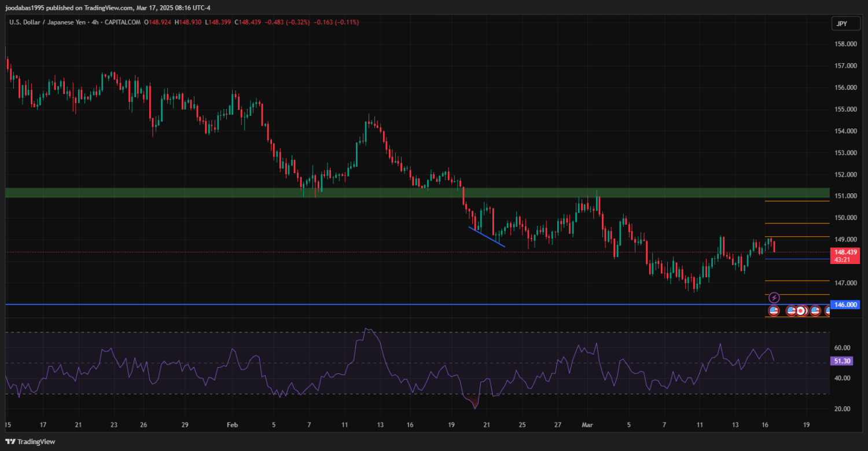Click the 4h timeframe label in header
Image resolution: width=868 pixels, height=451 pixels.
click(95, 22)
